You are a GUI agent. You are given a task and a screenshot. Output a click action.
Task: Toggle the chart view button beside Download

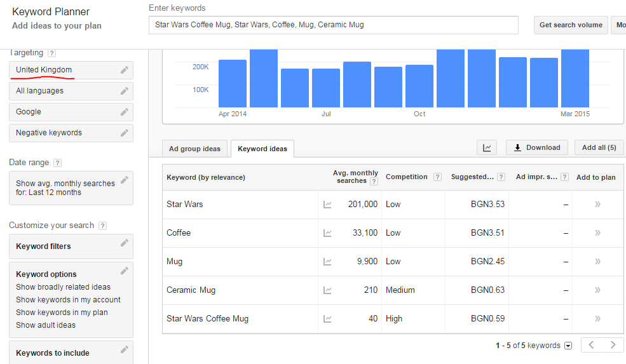[x=487, y=147]
